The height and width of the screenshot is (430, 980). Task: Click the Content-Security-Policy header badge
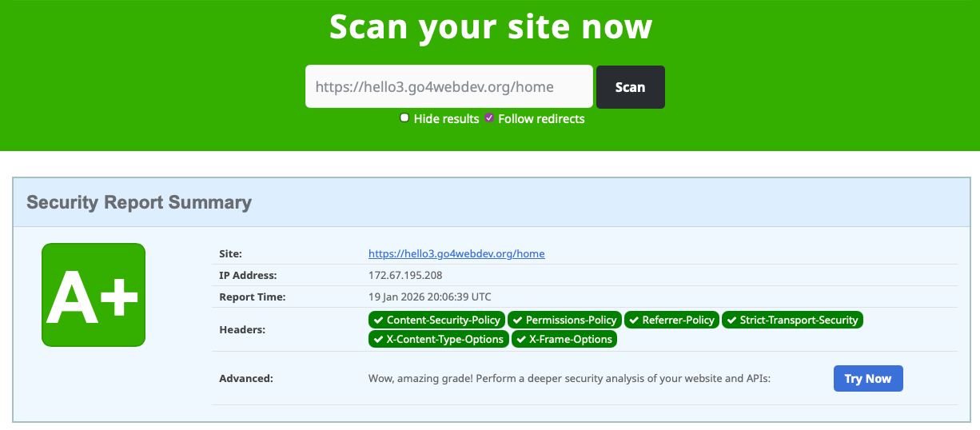click(436, 320)
